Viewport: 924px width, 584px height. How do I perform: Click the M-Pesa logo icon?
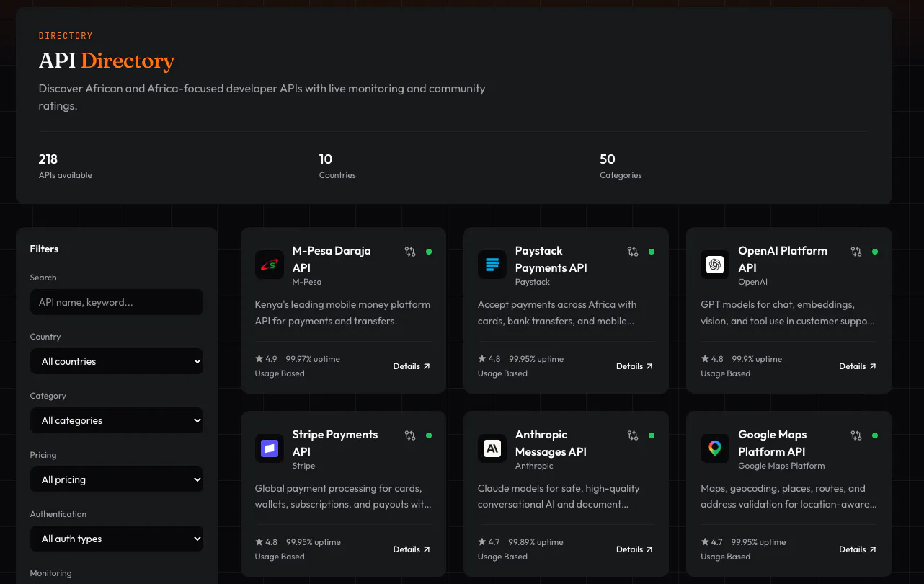click(270, 265)
